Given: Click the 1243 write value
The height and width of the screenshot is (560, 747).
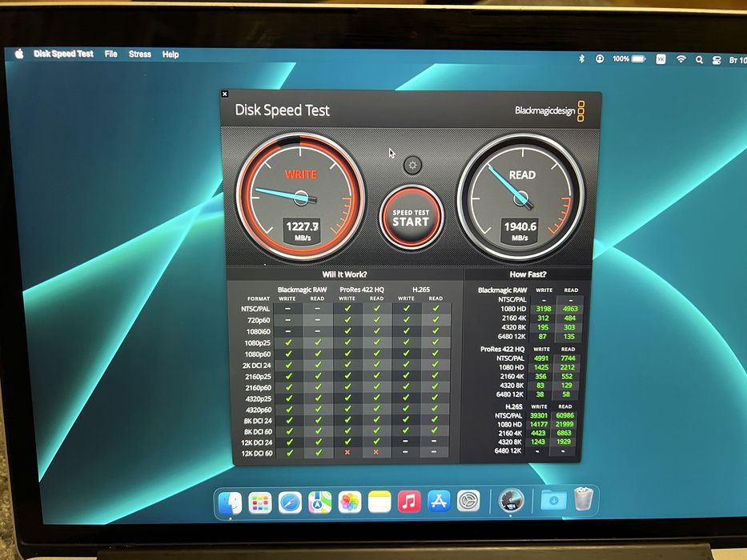Looking at the screenshot, I should point(538,442).
